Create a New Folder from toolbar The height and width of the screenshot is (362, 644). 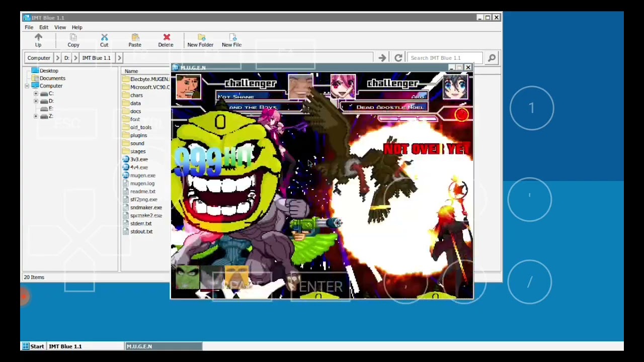tap(200, 41)
